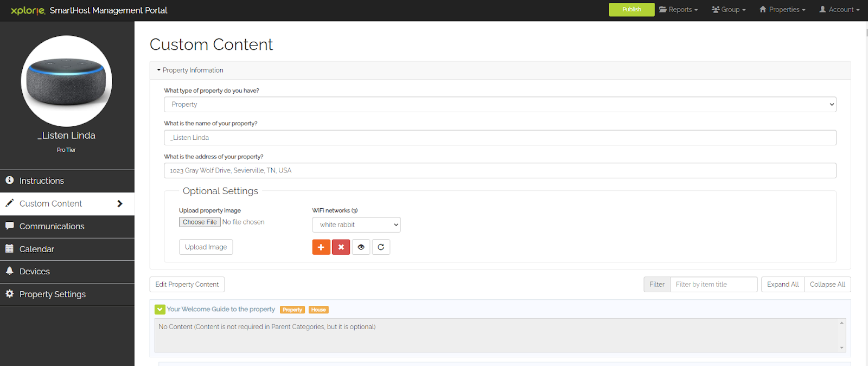Viewport: 868px width, 366px height.
Task: Click the WiFi networks (3) label
Action: pyautogui.click(x=335, y=210)
